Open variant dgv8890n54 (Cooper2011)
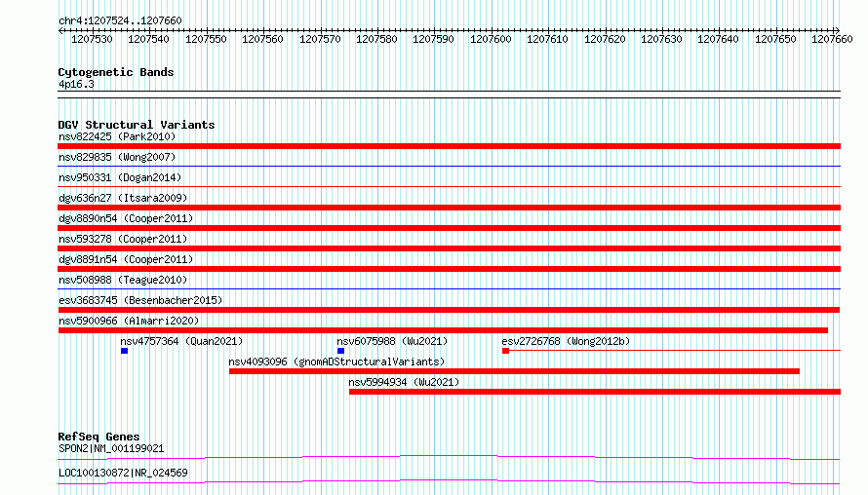 pos(126,218)
